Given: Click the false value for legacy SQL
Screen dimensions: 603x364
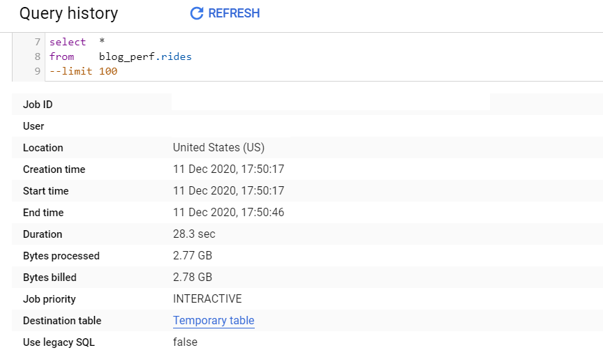Looking at the screenshot, I should (x=185, y=342).
